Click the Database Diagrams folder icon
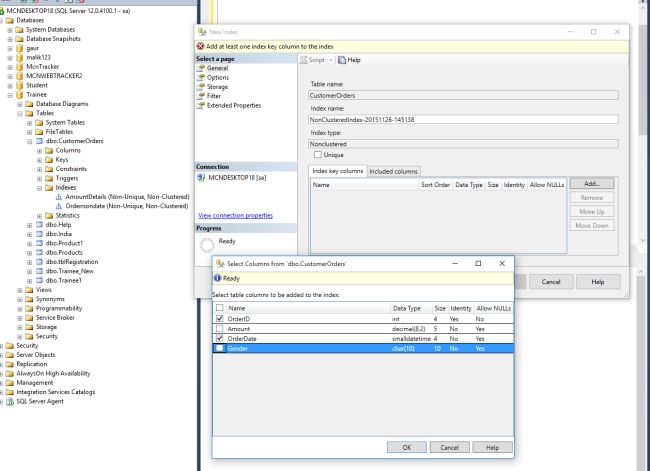The height and width of the screenshot is (471, 650). click(x=29, y=104)
